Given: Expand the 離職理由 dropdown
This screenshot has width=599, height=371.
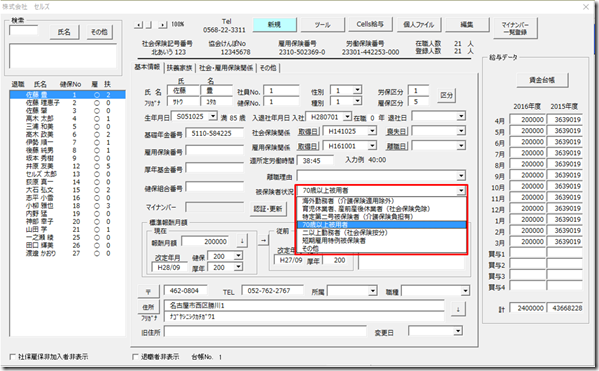Looking at the screenshot, I should 461,176.
